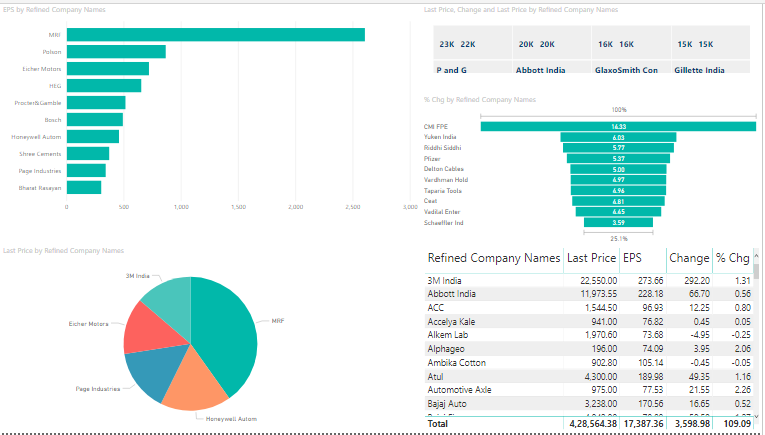Image resolution: width=765 pixels, height=435 pixels.
Task: Select the Polson bar in EPS chart
Action: [x=116, y=52]
